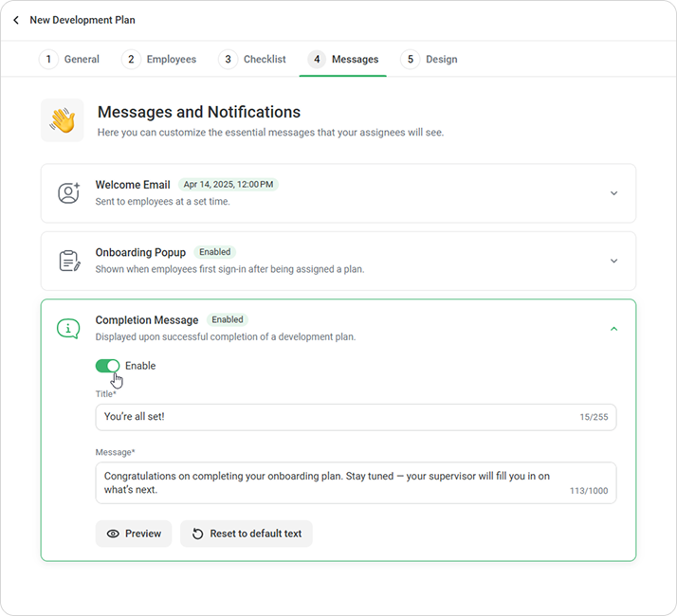
Task: Click the circular reset arrow icon
Action: (197, 534)
